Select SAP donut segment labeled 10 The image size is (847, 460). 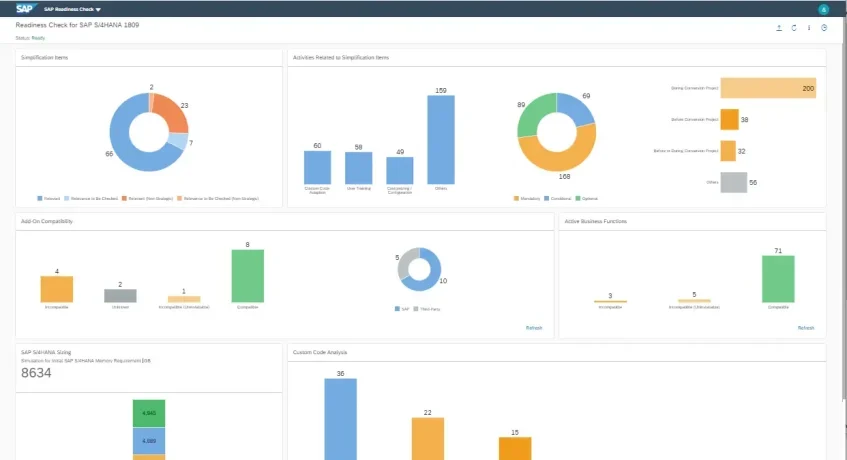(x=432, y=276)
